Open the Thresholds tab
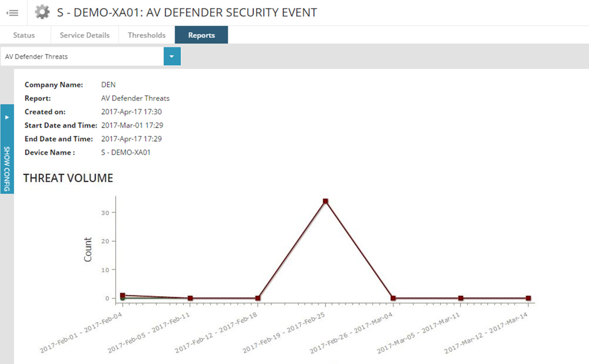 [x=146, y=35]
